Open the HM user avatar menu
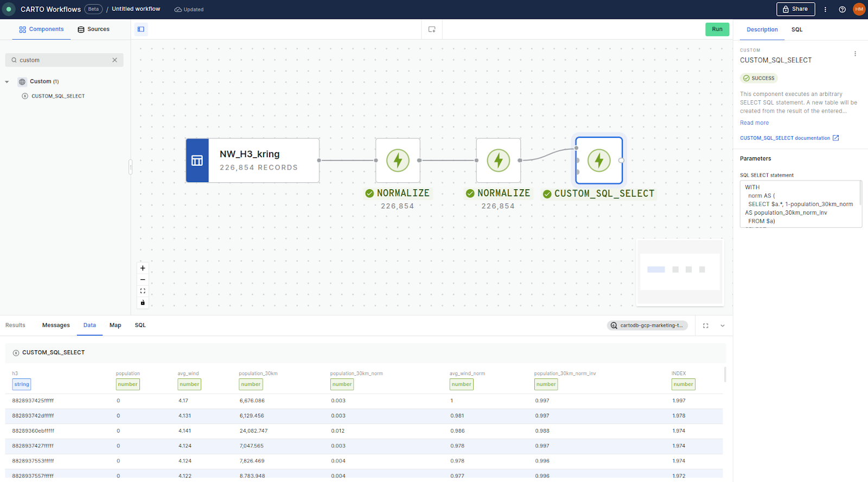 (859, 9)
